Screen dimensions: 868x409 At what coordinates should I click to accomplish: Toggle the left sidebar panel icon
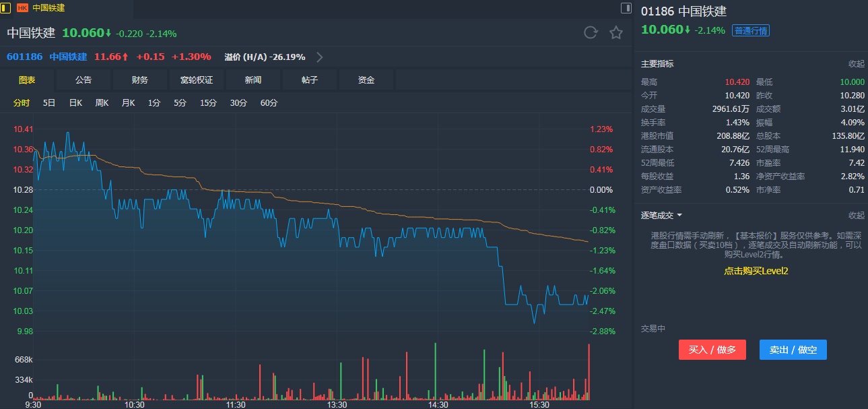coord(5,8)
